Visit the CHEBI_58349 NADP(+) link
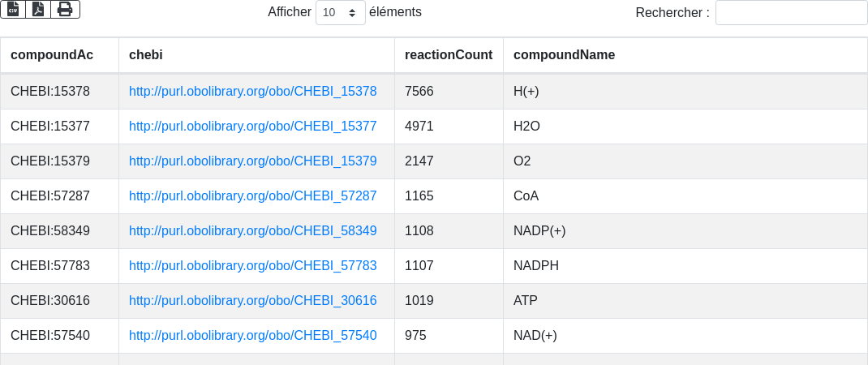The height and width of the screenshot is (365, 868). pyautogui.click(x=252, y=231)
